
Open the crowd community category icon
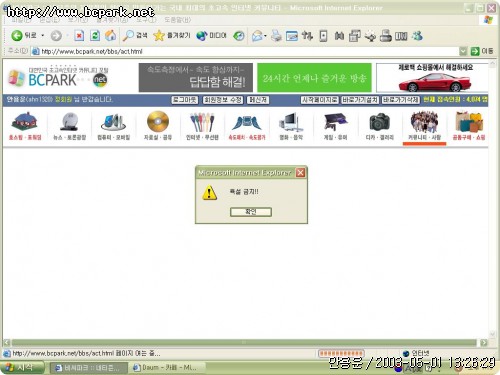tap(424, 126)
